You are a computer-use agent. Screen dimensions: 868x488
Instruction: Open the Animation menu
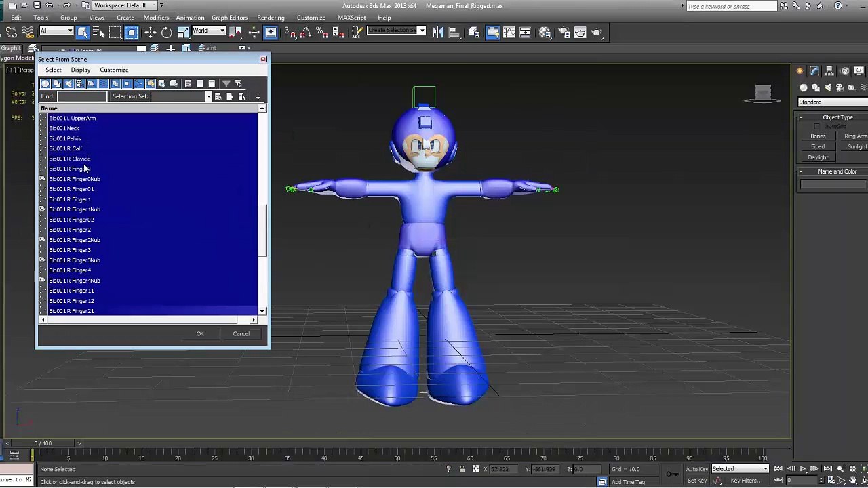pyautogui.click(x=190, y=18)
